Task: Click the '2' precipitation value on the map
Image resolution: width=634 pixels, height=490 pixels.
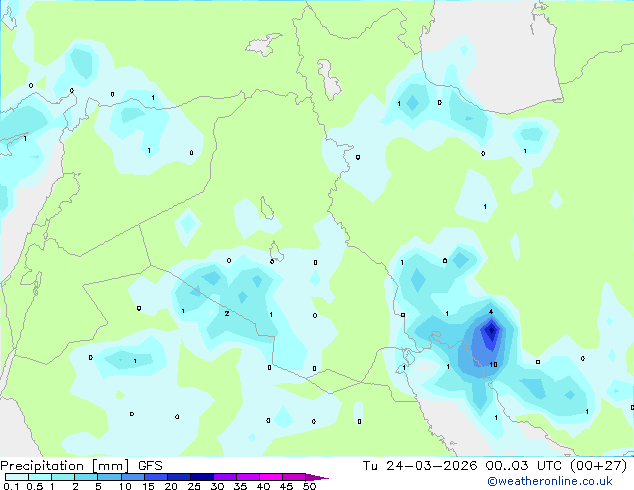Action: pyautogui.click(x=227, y=313)
